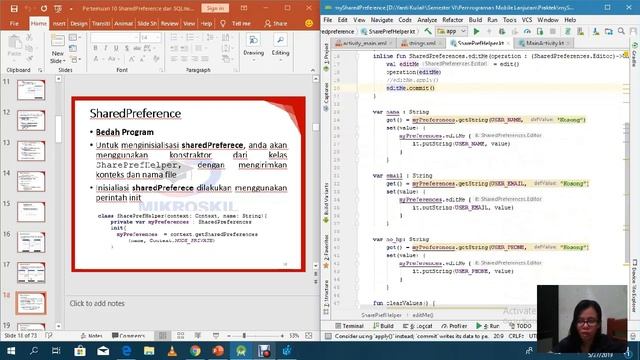The width and height of the screenshot is (640, 360).
Task: Click zoom out minus on PowerPoint slider
Action: [229, 336]
